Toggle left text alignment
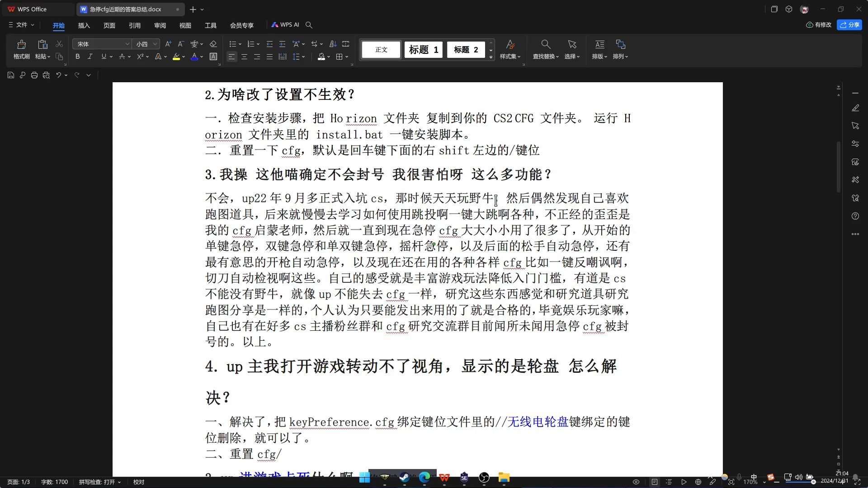 (x=231, y=57)
